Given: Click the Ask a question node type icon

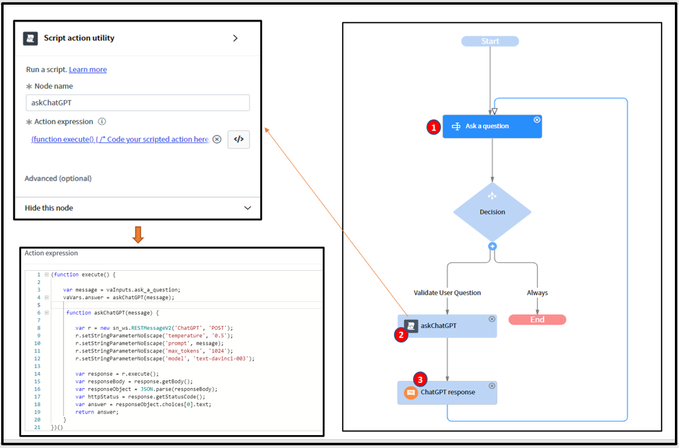Looking at the screenshot, I should point(456,126).
